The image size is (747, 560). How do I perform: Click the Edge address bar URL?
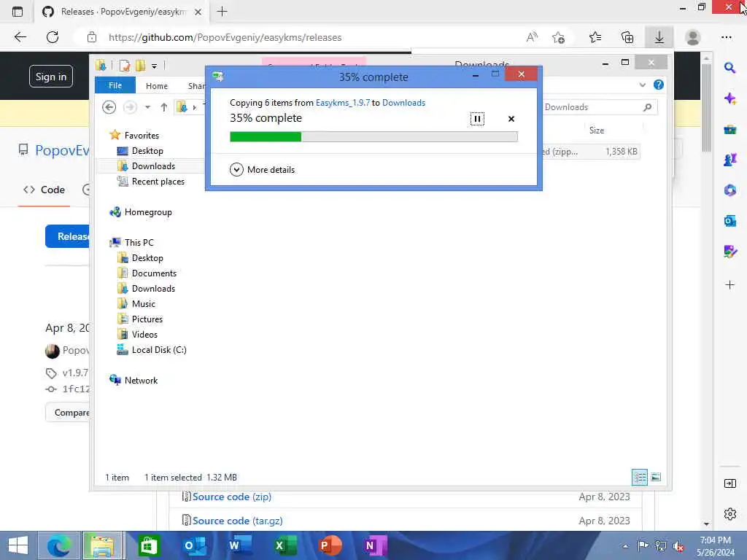pyautogui.click(x=225, y=37)
